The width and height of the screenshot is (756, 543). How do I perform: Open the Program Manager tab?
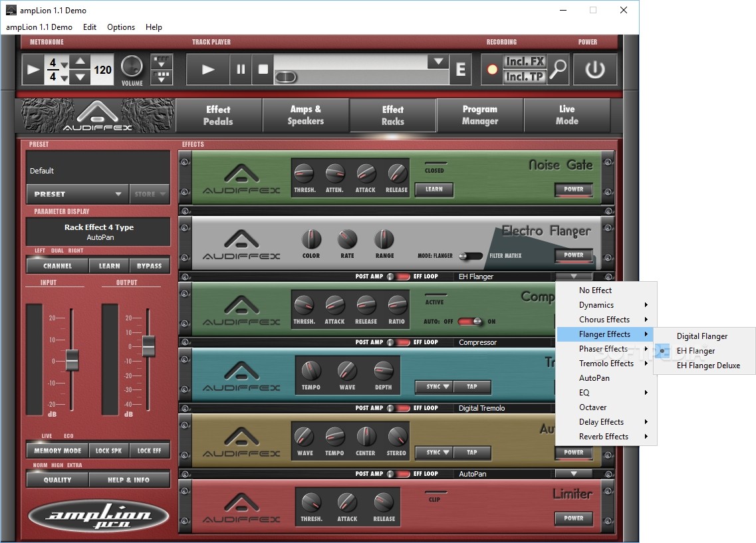pyautogui.click(x=480, y=116)
